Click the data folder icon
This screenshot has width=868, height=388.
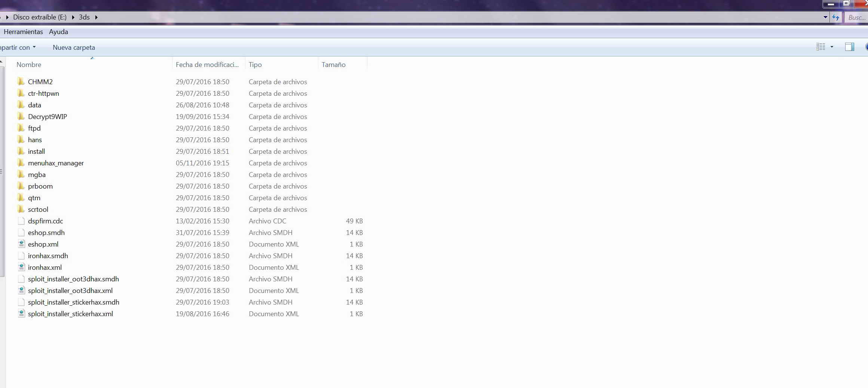21,105
